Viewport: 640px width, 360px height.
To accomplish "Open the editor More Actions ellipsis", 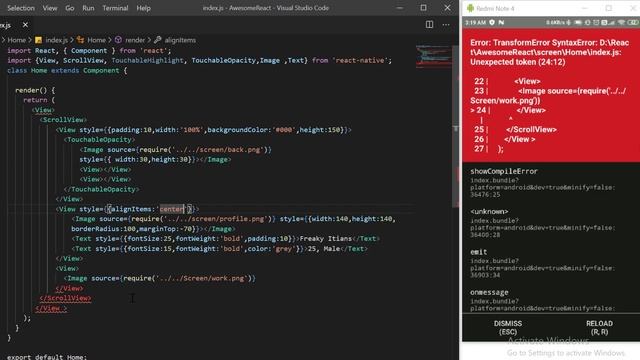I will tap(446, 24).
